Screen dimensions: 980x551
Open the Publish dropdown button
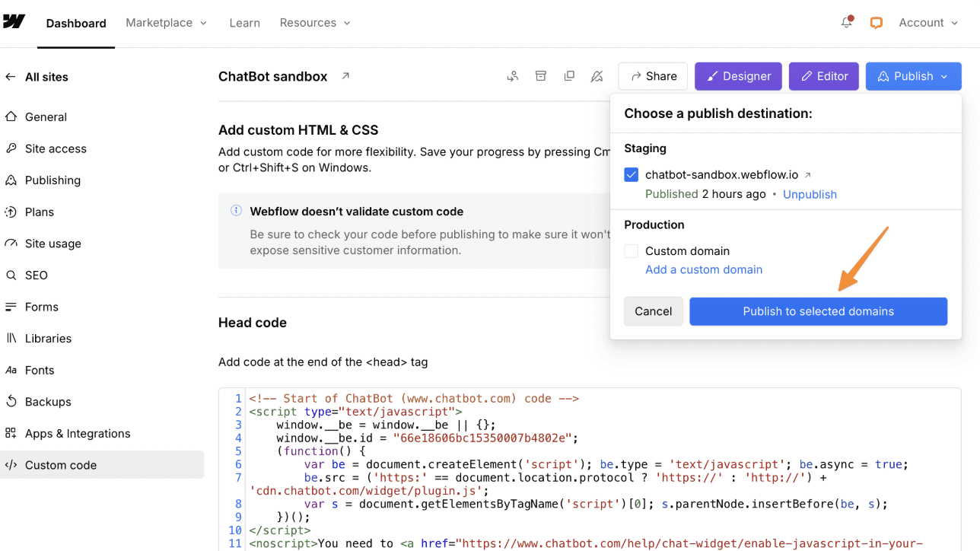click(x=913, y=76)
